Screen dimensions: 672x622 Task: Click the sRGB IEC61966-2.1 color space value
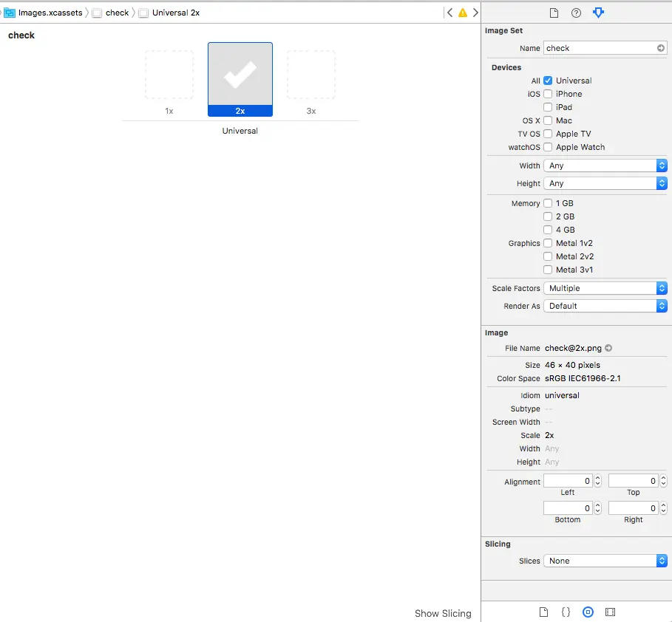[583, 378]
